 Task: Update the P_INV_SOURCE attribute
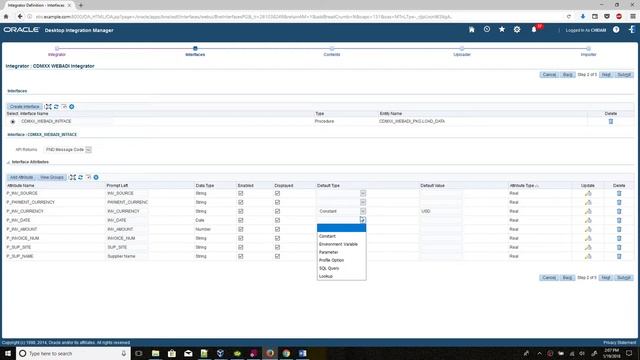(588, 193)
